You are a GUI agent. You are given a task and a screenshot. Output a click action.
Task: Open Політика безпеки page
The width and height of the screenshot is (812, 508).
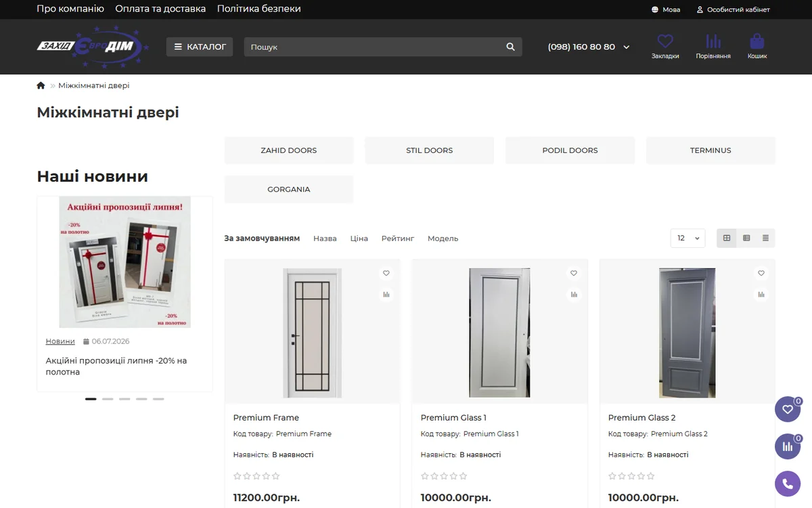[x=259, y=9]
